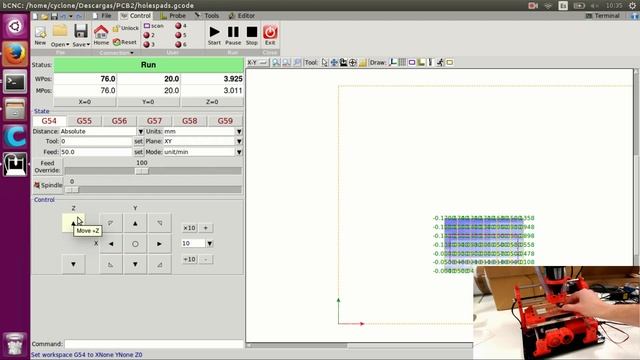Viewport: 640px width, 360px height.
Task: Switch to the Tools ribbon tab
Action: (x=207, y=16)
